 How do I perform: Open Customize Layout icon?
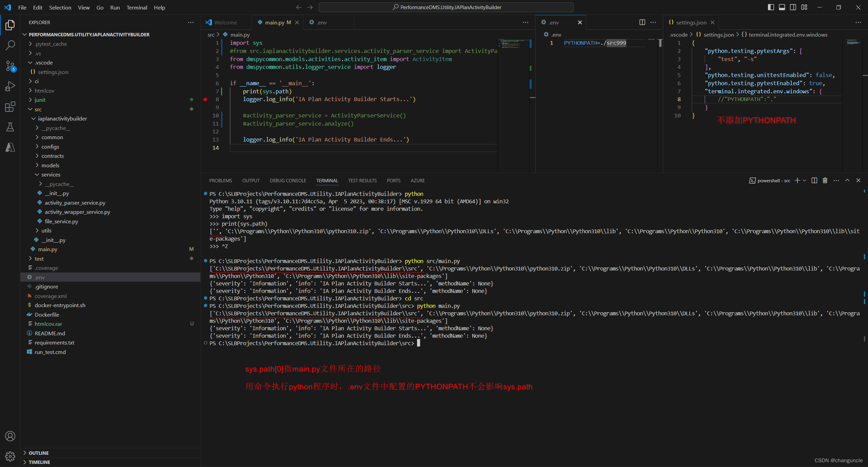804,7
